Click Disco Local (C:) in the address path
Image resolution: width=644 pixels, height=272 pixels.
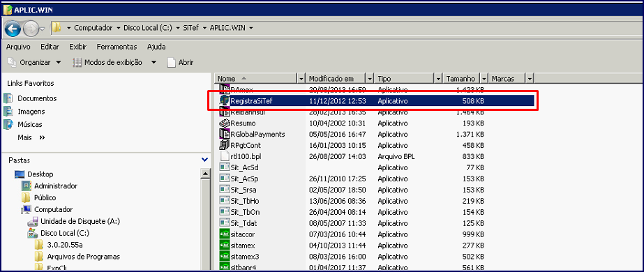(x=148, y=28)
